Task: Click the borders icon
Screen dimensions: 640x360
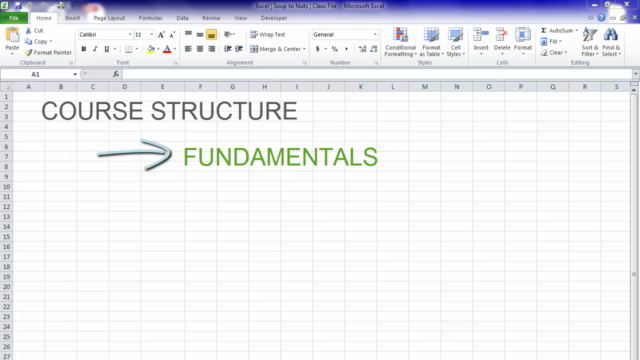Action: [x=129, y=49]
